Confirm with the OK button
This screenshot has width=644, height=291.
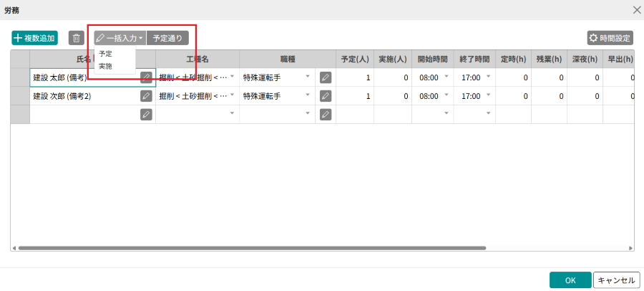coord(570,280)
